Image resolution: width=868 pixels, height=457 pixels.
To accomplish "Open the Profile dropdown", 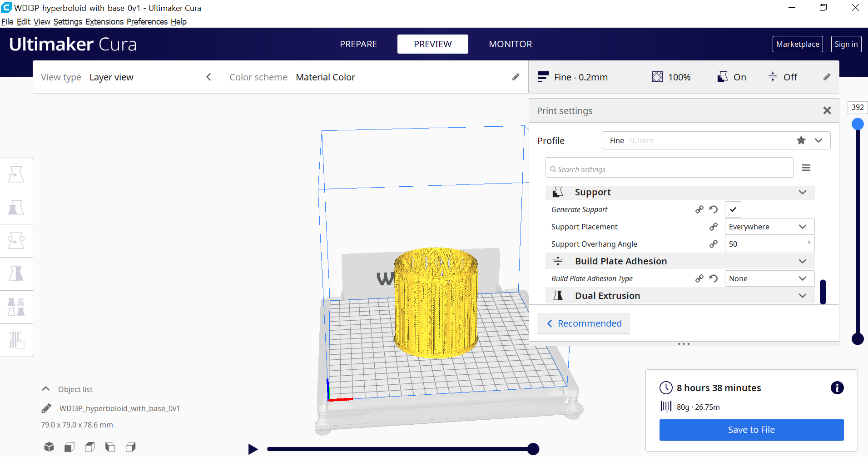I will 716,140.
